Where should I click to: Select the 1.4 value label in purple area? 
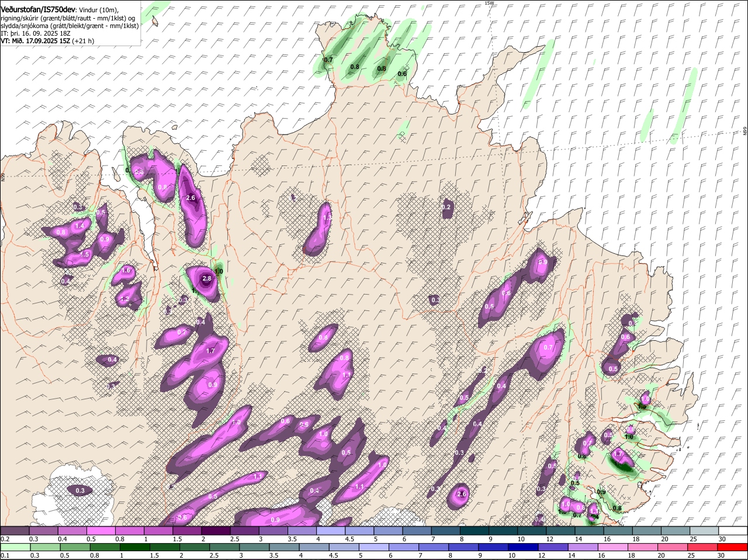[79, 226]
